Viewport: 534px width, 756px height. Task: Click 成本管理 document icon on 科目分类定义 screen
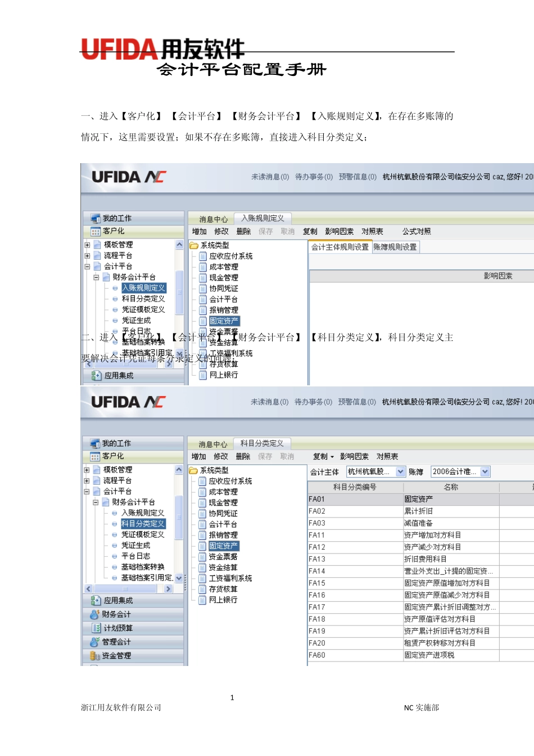pos(203,492)
